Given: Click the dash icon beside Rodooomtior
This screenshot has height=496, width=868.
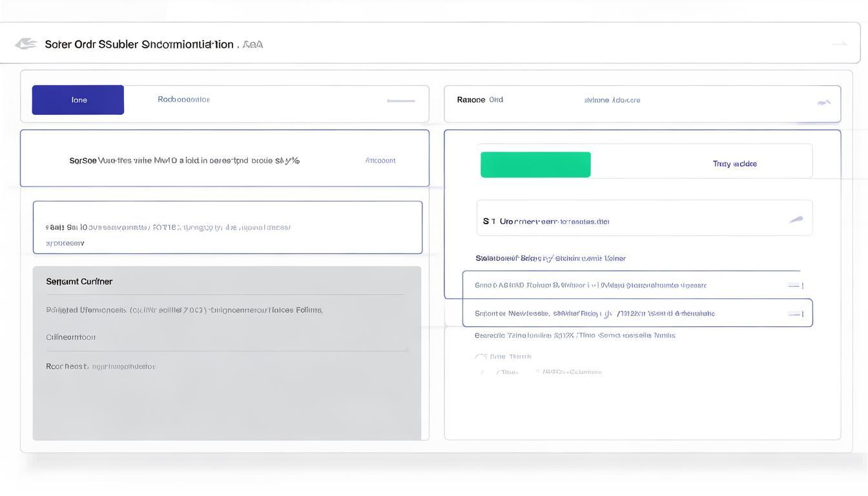Looking at the screenshot, I should point(400,101).
